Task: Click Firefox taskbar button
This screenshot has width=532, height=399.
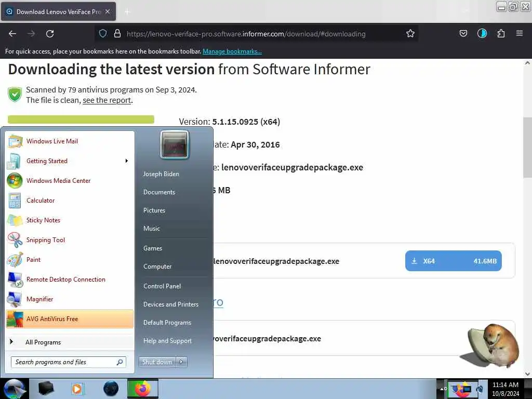Action: [x=143, y=389]
